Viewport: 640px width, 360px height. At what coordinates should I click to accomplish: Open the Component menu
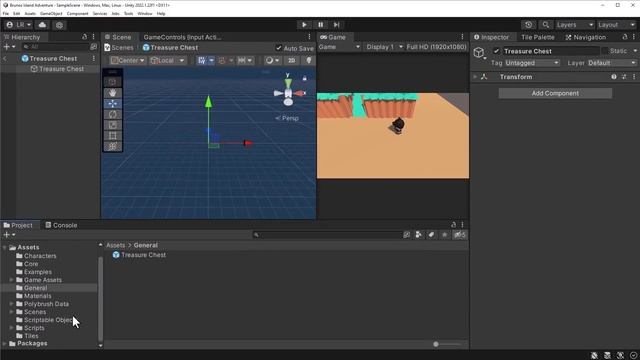pyautogui.click(x=78, y=13)
